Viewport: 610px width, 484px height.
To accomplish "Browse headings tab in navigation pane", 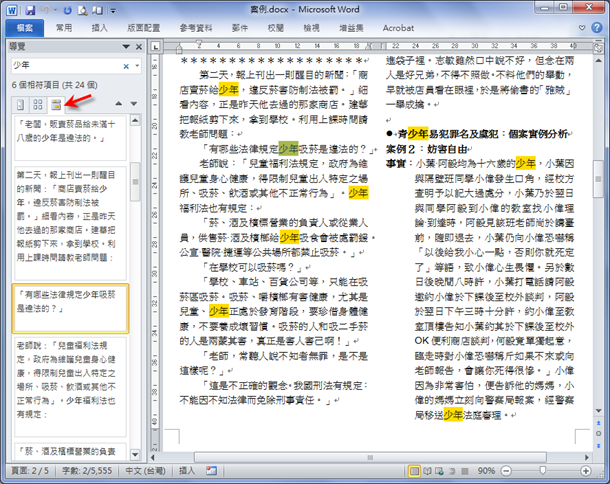I will click(x=20, y=104).
